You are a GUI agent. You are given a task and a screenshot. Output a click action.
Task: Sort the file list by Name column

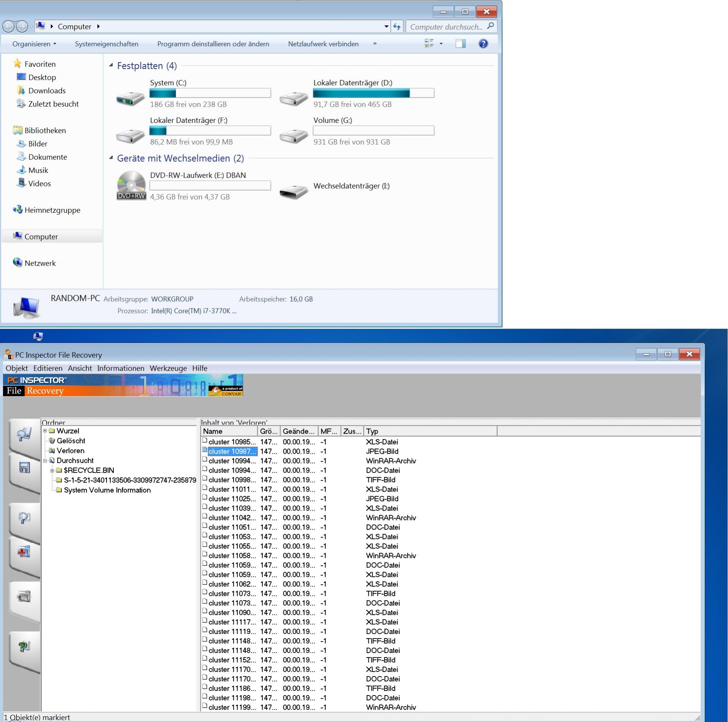(x=229, y=431)
